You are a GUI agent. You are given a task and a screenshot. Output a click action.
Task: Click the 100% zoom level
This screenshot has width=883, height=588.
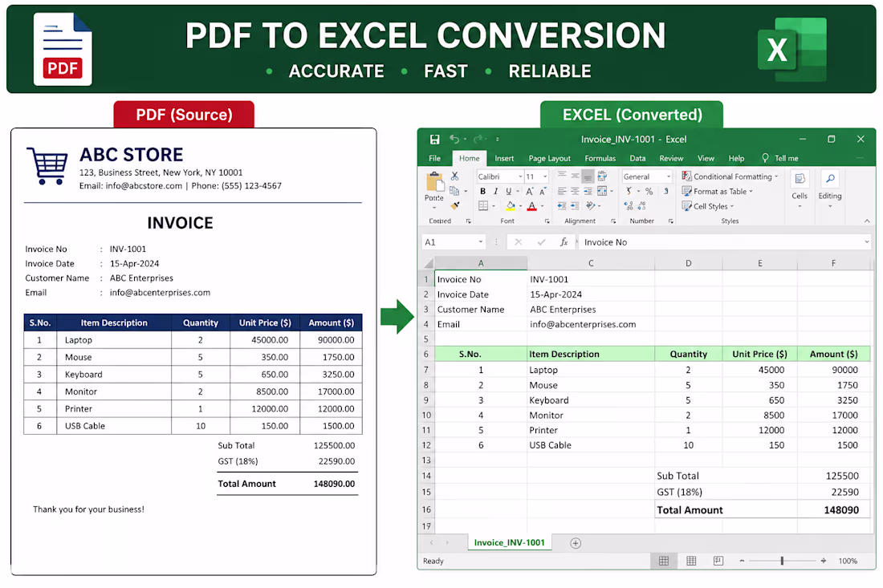pos(848,561)
